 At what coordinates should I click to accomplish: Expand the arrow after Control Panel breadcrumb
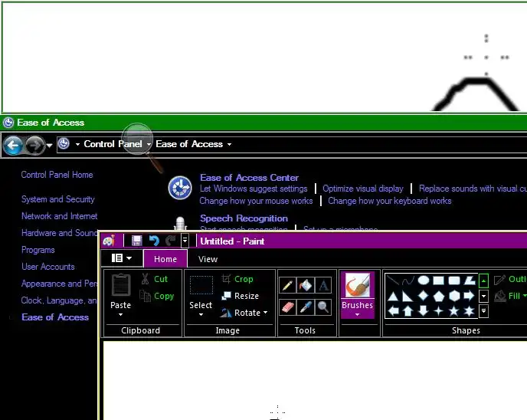point(149,144)
